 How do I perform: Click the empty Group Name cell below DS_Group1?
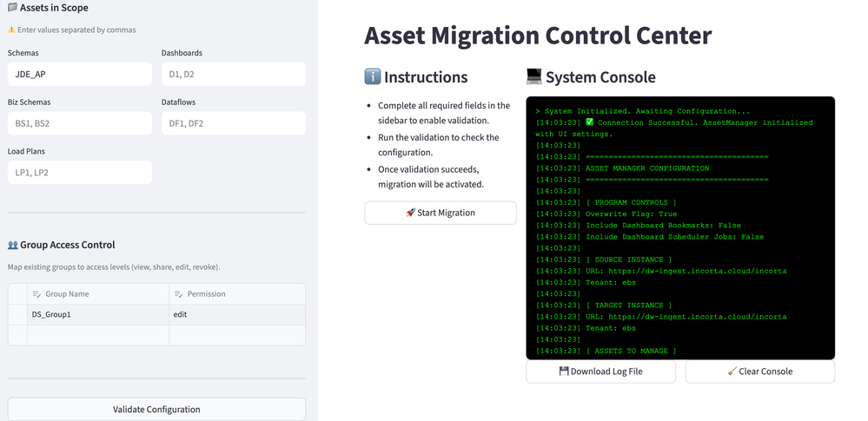coord(98,335)
